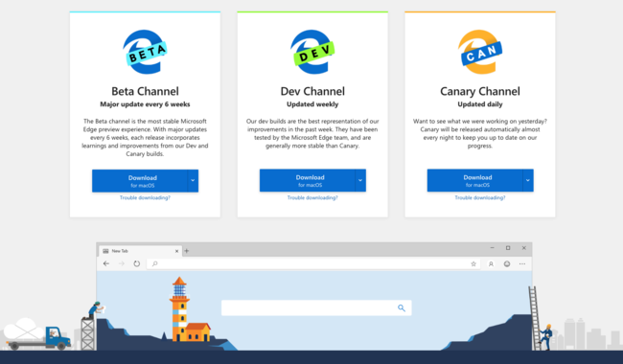The height and width of the screenshot is (364, 623).
Task: Click the 'Updated daily' text
Action: click(480, 104)
